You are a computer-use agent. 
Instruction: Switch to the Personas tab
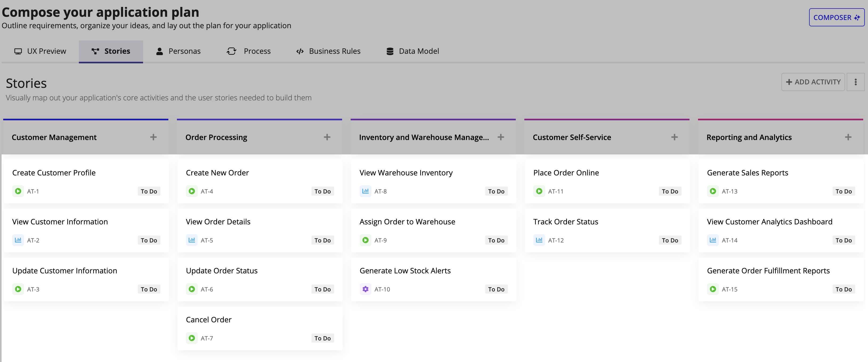click(x=178, y=51)
